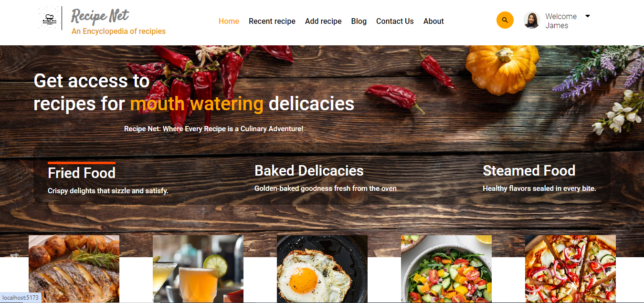Viewport: 644px width, 303px height.
Task: Navigate to Contact Us
Action: pyautogui.click(x=395, y=21)
